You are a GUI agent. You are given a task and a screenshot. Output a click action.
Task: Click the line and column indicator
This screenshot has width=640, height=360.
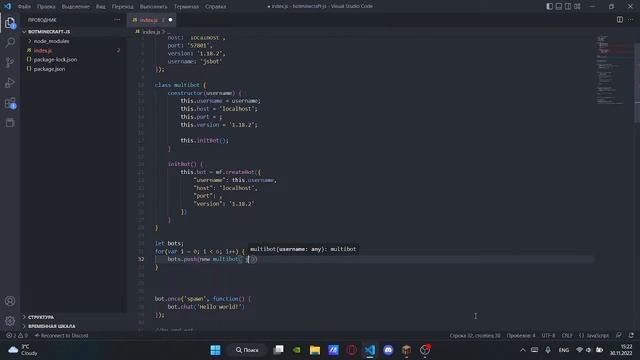pos(475,336)
